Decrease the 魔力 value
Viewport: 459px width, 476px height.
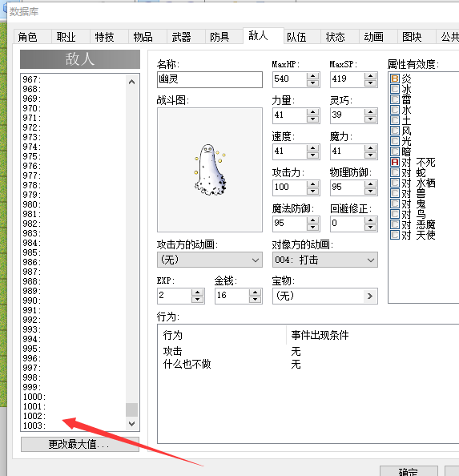370,155
